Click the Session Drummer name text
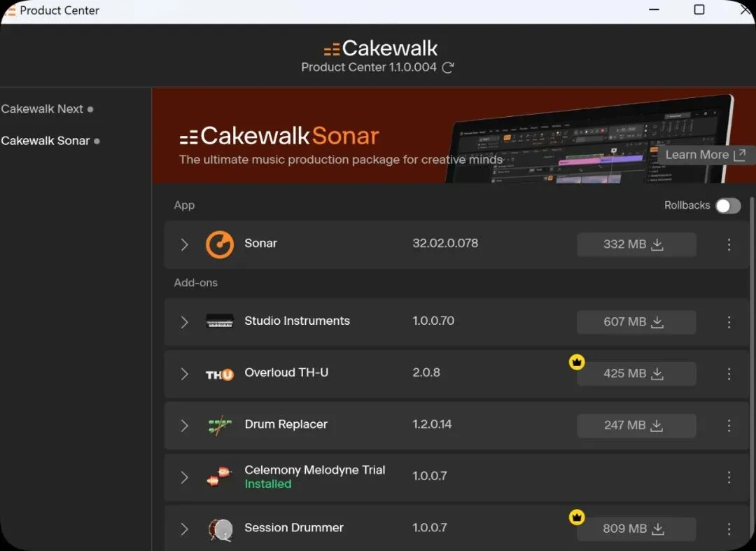The image size is (756, 551). pyautogui.click(x=293, y=527)
